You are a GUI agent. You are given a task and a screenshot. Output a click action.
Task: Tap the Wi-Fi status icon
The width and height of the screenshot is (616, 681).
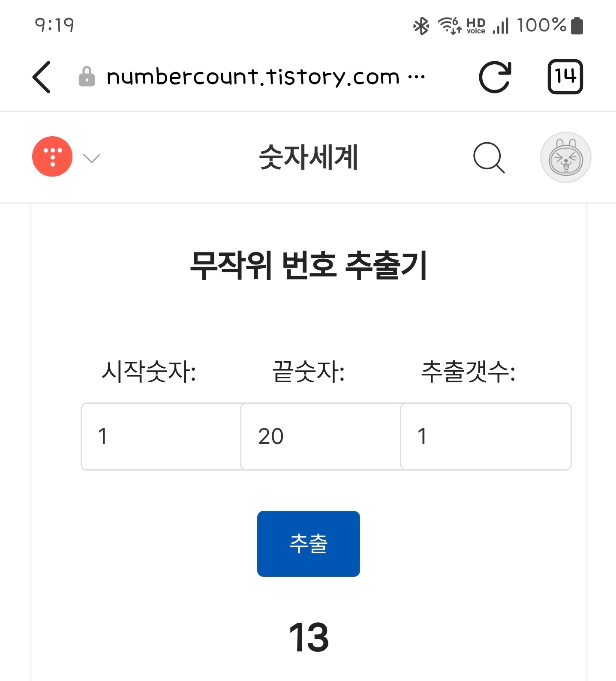point(448,26)
